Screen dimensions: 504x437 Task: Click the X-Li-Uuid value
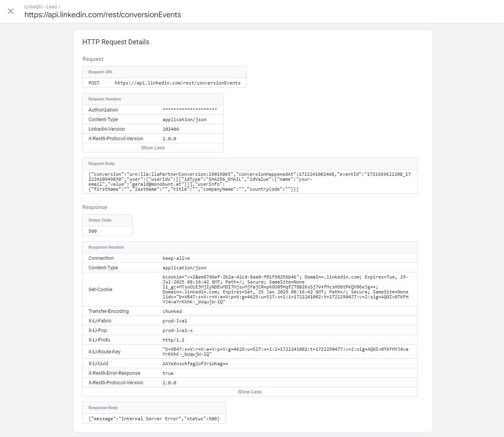pos(195,364)
